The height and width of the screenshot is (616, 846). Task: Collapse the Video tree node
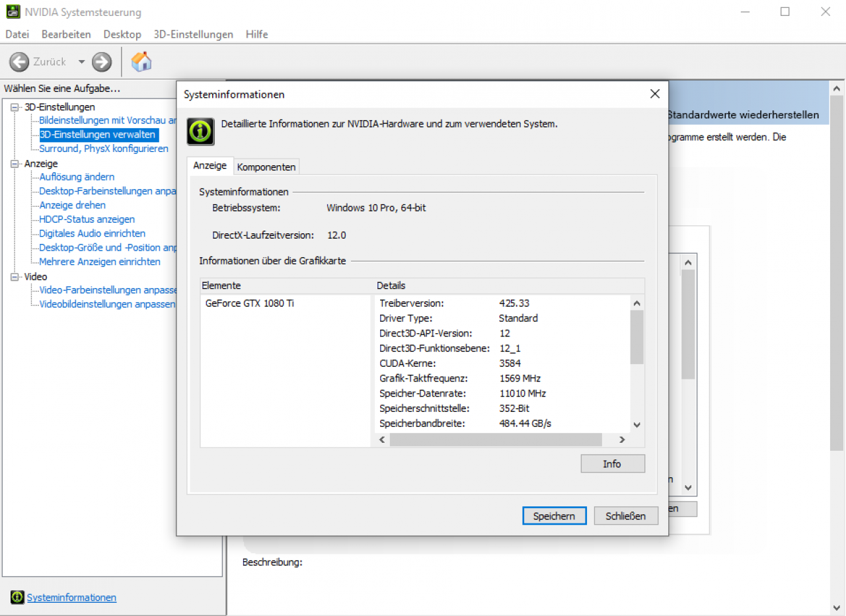pos(15,277)
